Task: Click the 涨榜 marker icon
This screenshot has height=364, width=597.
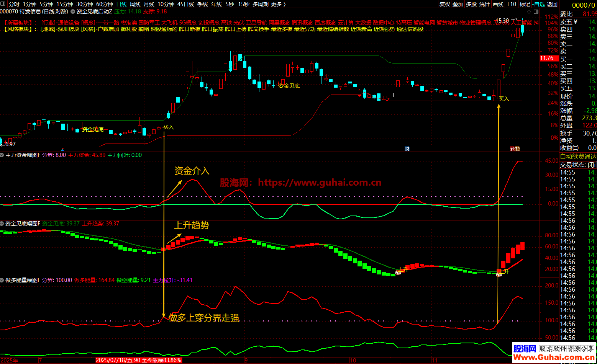Action: tap(515, 149)
